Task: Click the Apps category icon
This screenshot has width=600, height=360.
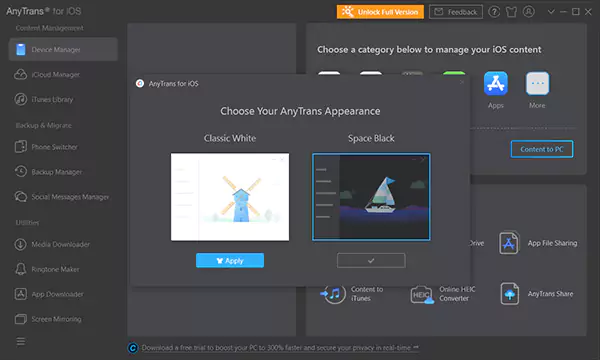Action: (496, 83)
